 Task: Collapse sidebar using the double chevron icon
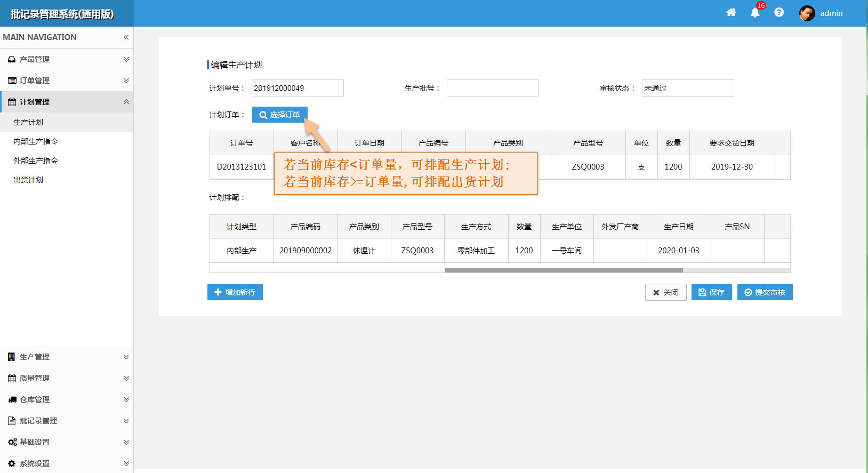click(x=126, y=37)
